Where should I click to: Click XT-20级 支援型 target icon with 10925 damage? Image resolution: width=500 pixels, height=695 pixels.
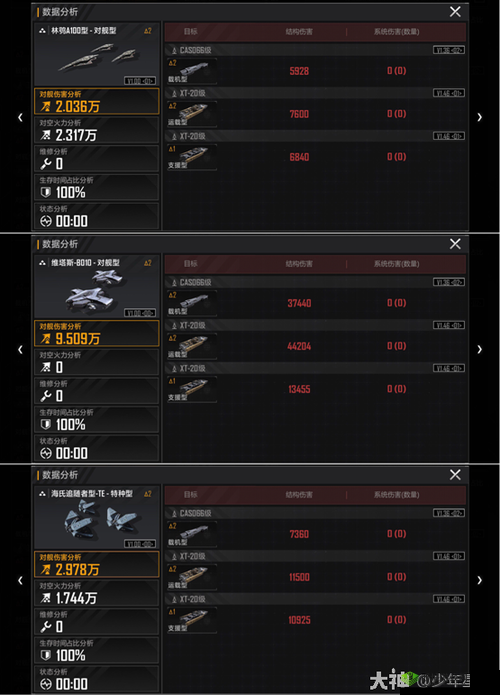(192, 620)
